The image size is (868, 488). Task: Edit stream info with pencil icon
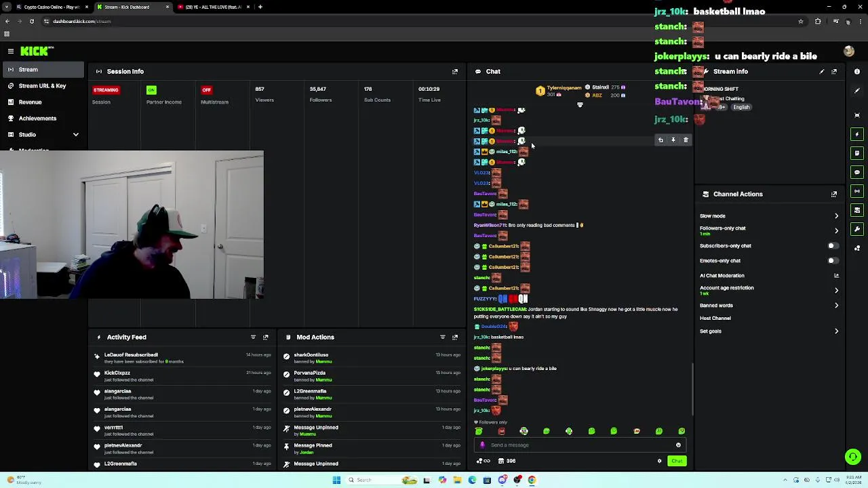point(822,71)
